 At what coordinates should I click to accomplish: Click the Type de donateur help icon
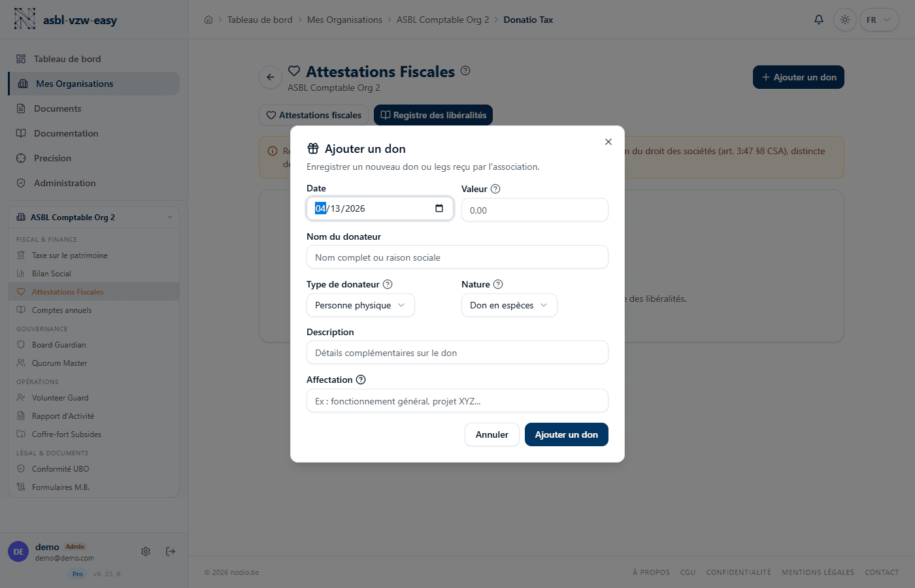coord(388,284)
